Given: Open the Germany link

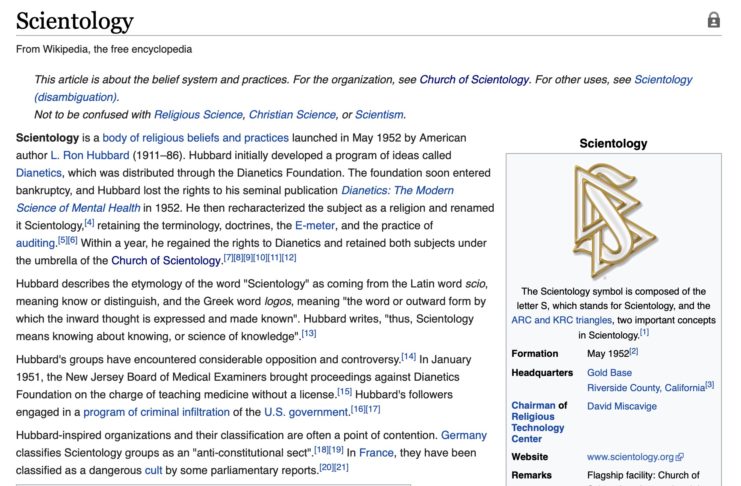Looking at the screenshot, I should [464, 435].
